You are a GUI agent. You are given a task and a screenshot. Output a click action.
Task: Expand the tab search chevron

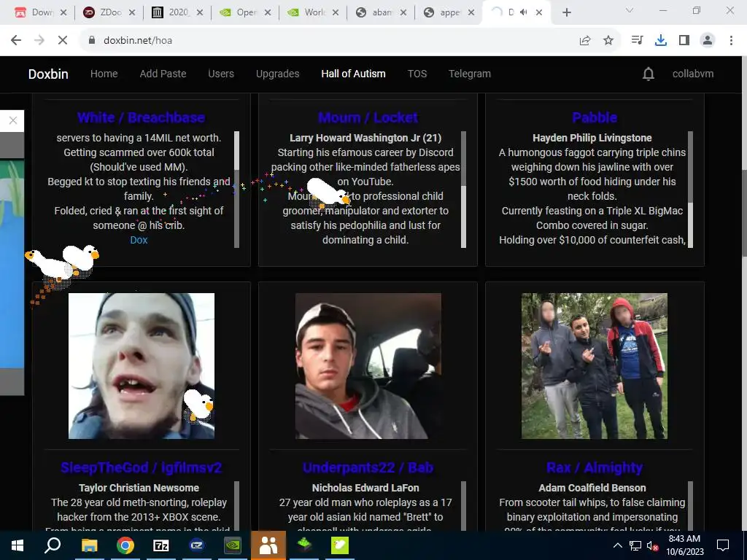click(x=630, y=10)
